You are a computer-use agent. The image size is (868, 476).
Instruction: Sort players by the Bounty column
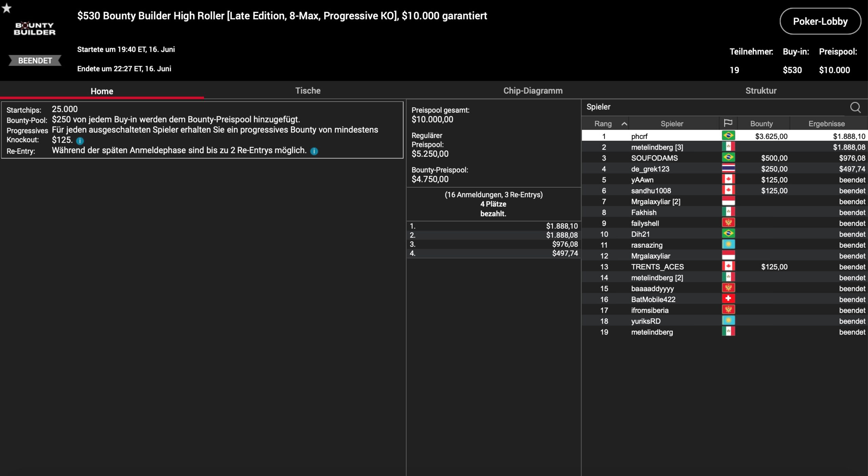(761, 124)
